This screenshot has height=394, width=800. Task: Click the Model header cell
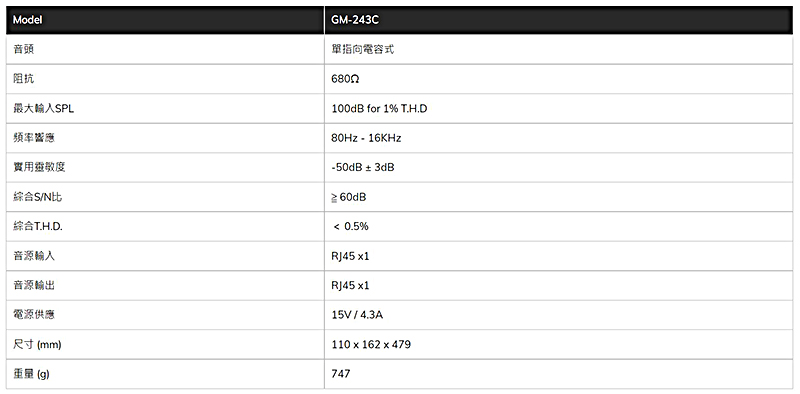click(165, 20)
